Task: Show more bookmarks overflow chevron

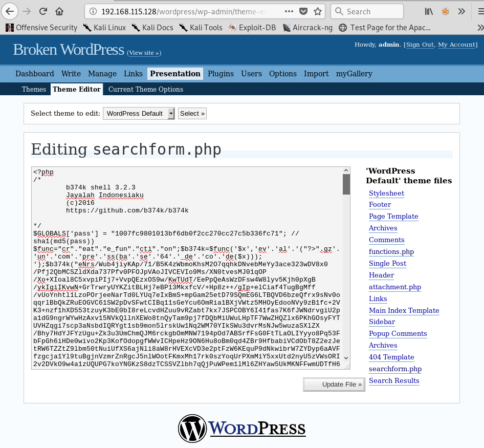Action: (x=480, y=28)
